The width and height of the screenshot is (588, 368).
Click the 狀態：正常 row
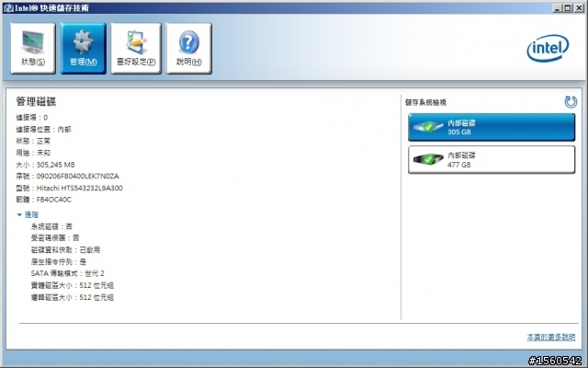(x=33, y=141)
